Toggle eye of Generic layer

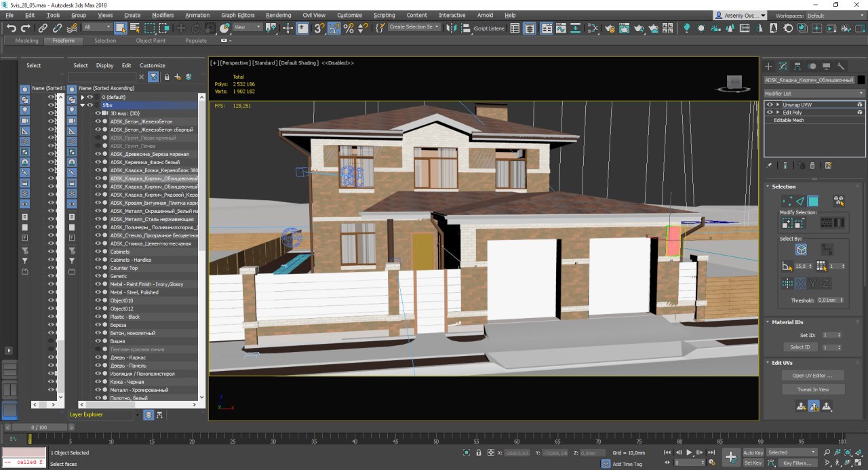click(98, 276)
